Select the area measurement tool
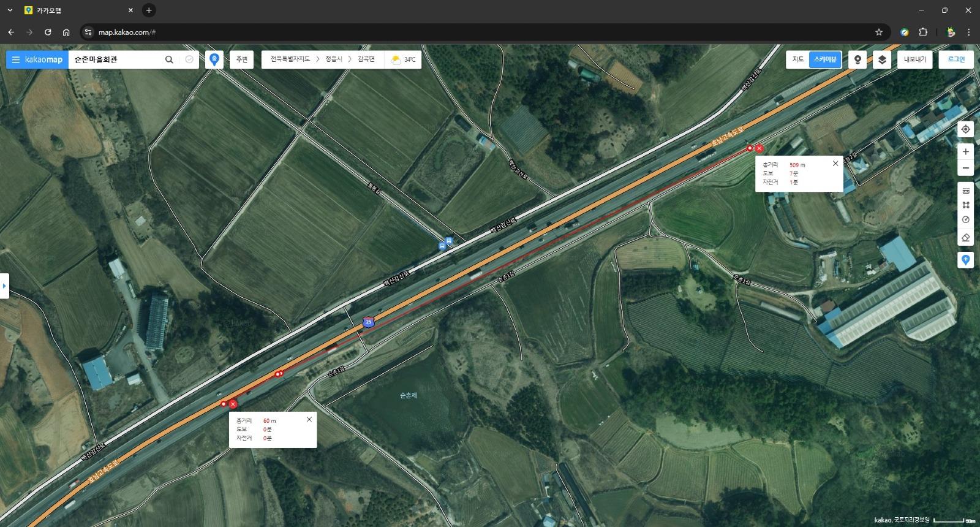The width and height of the screenshot is (980, 527). pyautogui.click(x=966, y=205)
